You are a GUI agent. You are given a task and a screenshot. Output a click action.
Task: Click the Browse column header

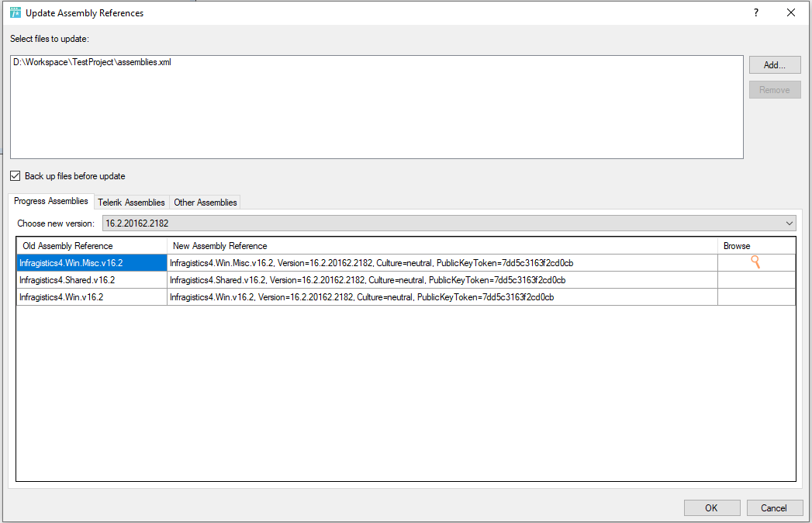point(757,246)
